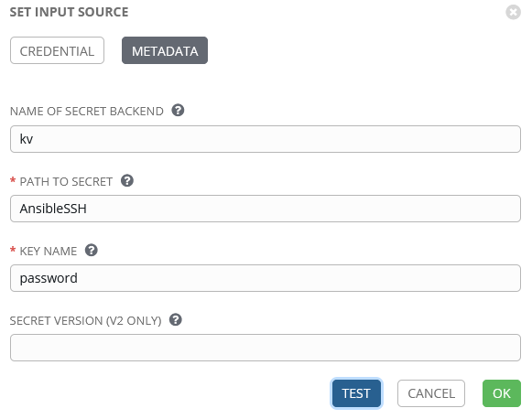Click the Test button
This screenshot has height=419, width=532.
[356, 393]
